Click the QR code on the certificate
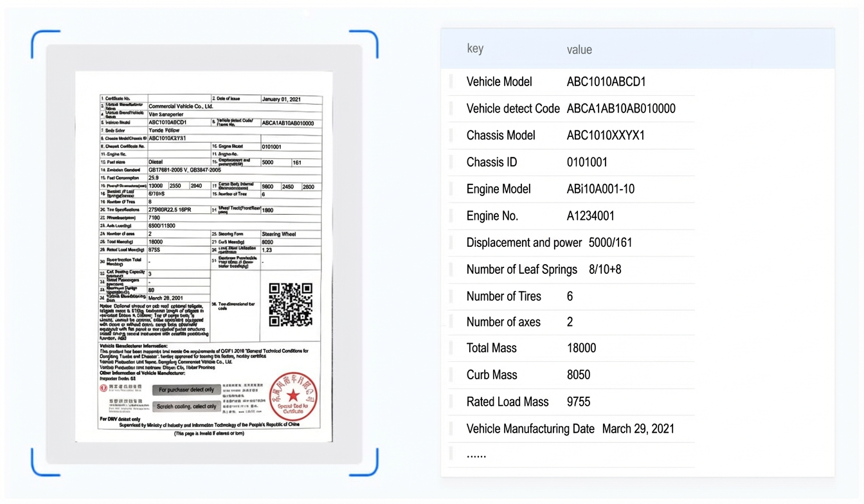The image size is (864, 504). tap(291, 304)
